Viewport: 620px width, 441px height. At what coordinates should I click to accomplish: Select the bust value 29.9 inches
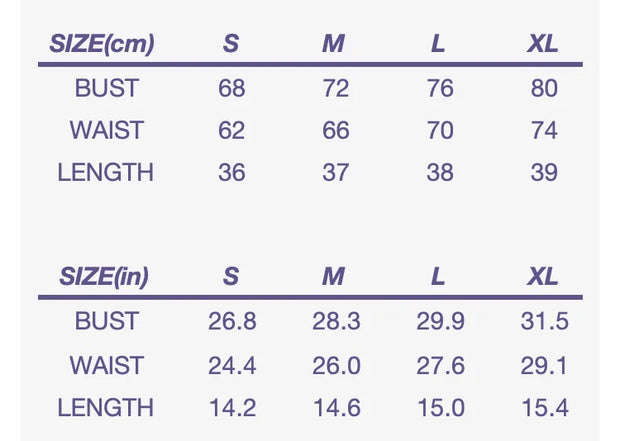[x=440, y=321]
